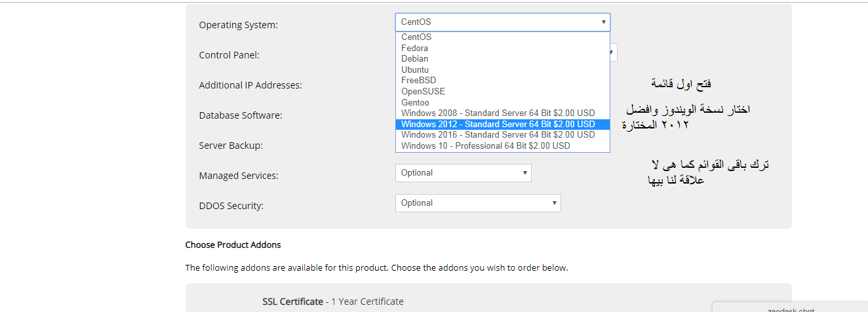
Task: Select Windows 2016 Standard Server option
Action: (x=498, y=135)
